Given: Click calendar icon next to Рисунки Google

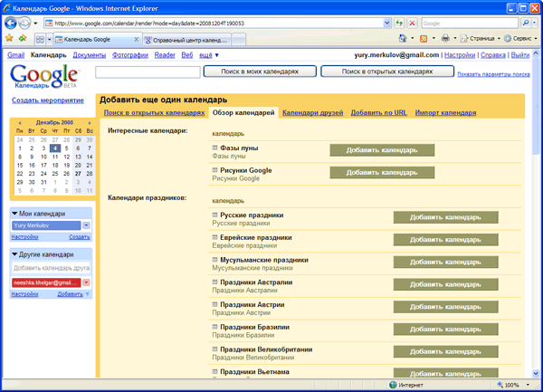Looking at the screenshot, I should tap(214, 170).
